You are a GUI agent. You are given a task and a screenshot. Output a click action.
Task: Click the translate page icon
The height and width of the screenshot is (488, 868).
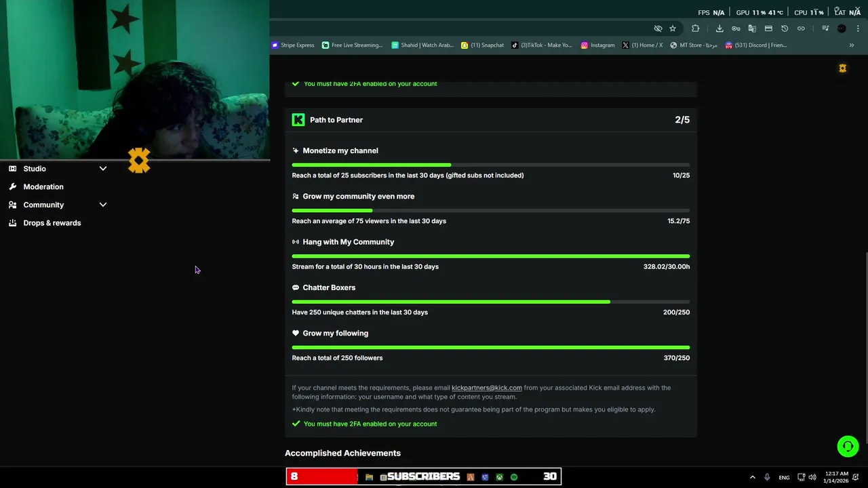(x=752, y=28)
